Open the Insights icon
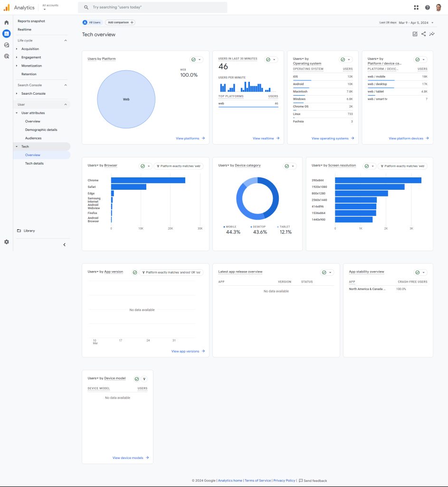 pyautogui.click(x=432, y=34)
